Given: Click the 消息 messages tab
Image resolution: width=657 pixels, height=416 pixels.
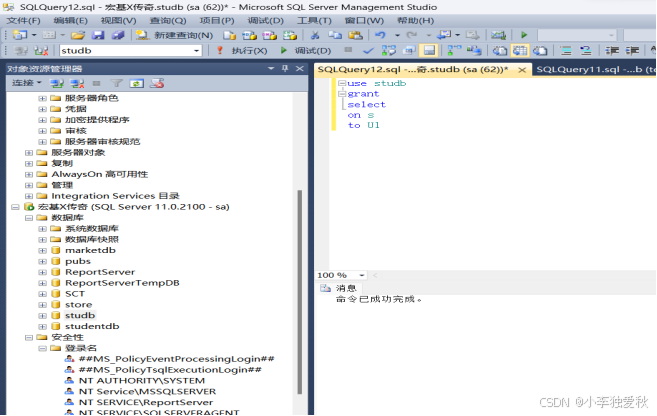Looking at the screenshot, I should click(339, 288).
